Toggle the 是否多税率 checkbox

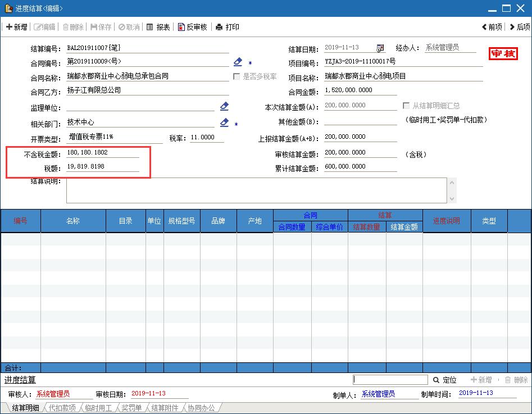(237, 76)
